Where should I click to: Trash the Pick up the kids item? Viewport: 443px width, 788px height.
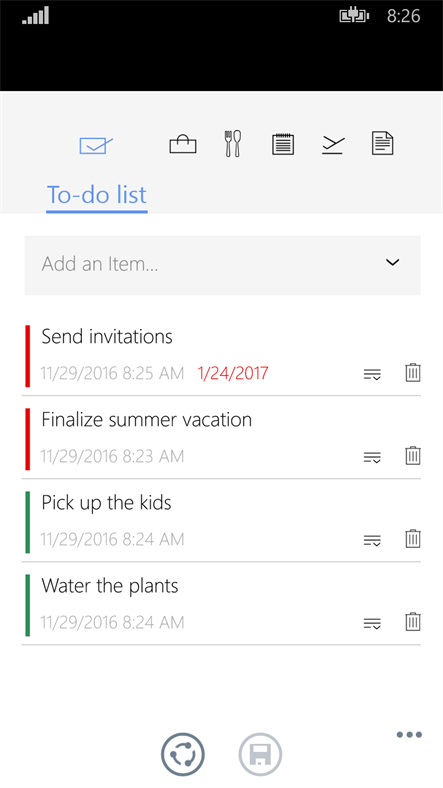413,539
